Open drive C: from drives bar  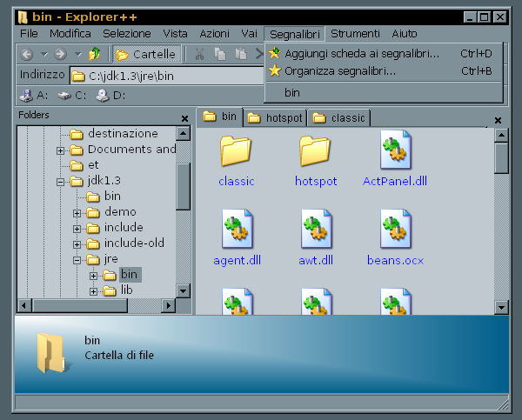[71, 96]
